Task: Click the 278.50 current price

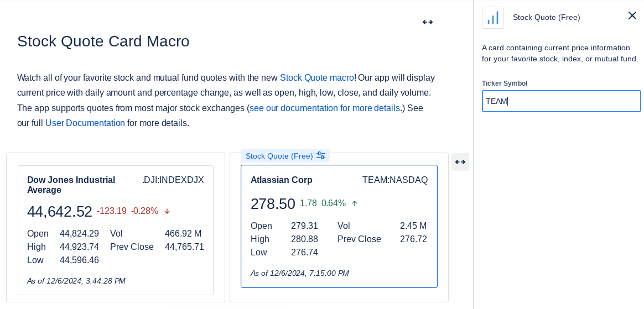Action: pos(273,203)
